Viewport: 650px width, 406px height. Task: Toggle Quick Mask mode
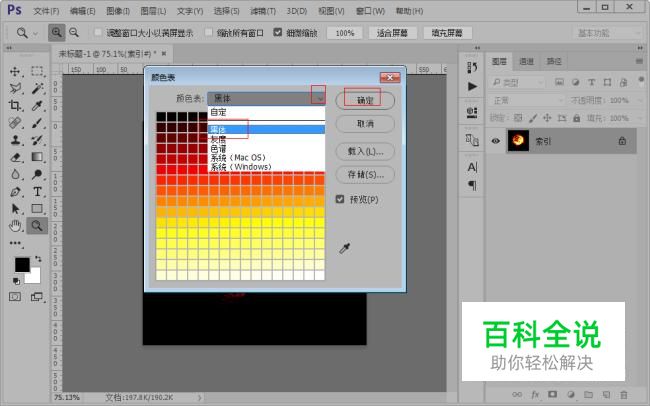pos(15,297)
